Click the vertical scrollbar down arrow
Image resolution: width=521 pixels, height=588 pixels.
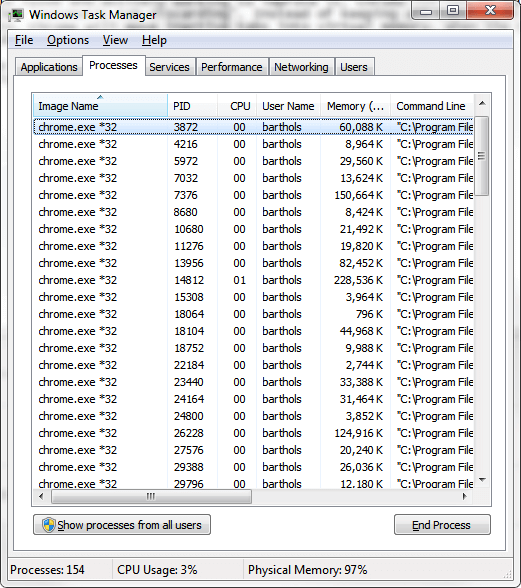[x=482, y=480]
